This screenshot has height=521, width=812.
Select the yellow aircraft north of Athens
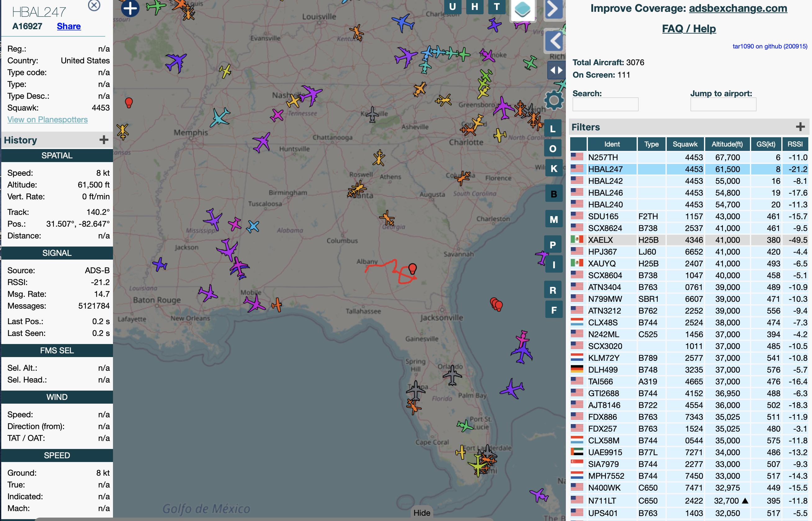coord(379,158)
